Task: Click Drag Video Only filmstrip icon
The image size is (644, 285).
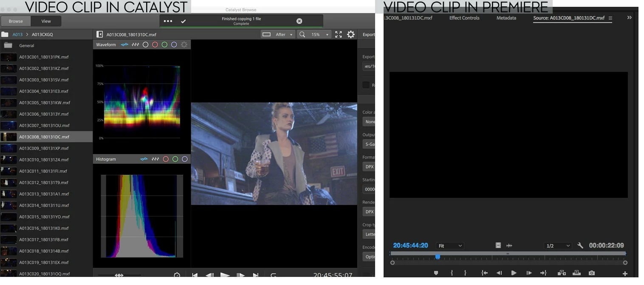Action: point(498,245)
